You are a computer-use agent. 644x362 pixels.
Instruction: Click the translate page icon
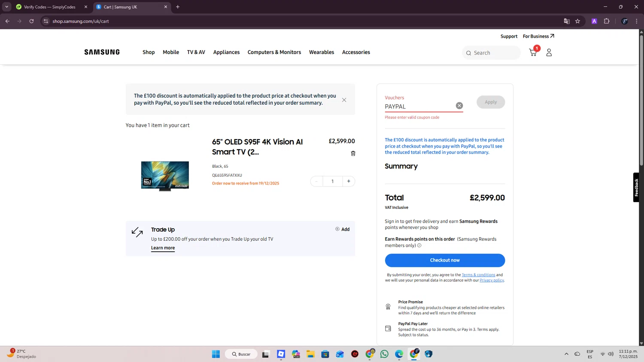[567, 21]
